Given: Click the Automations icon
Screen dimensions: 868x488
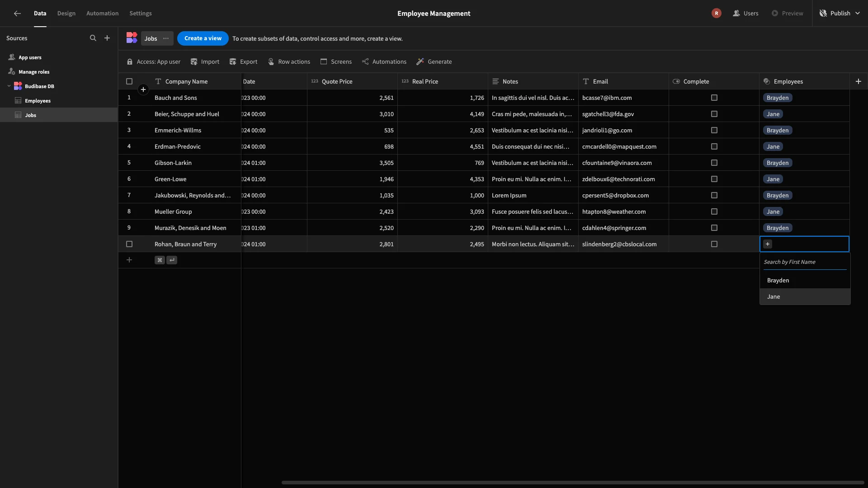Looking at the screenshot, I should click(365, 62).
